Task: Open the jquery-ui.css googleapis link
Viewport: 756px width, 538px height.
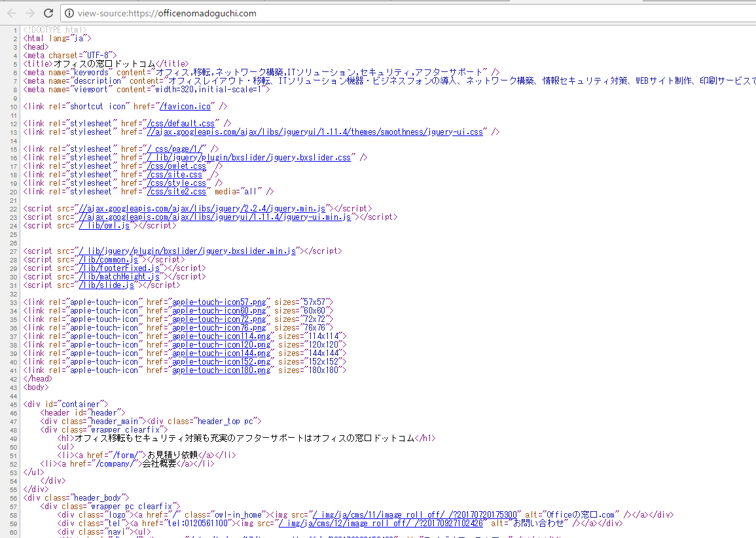Action: pos(315,132)
